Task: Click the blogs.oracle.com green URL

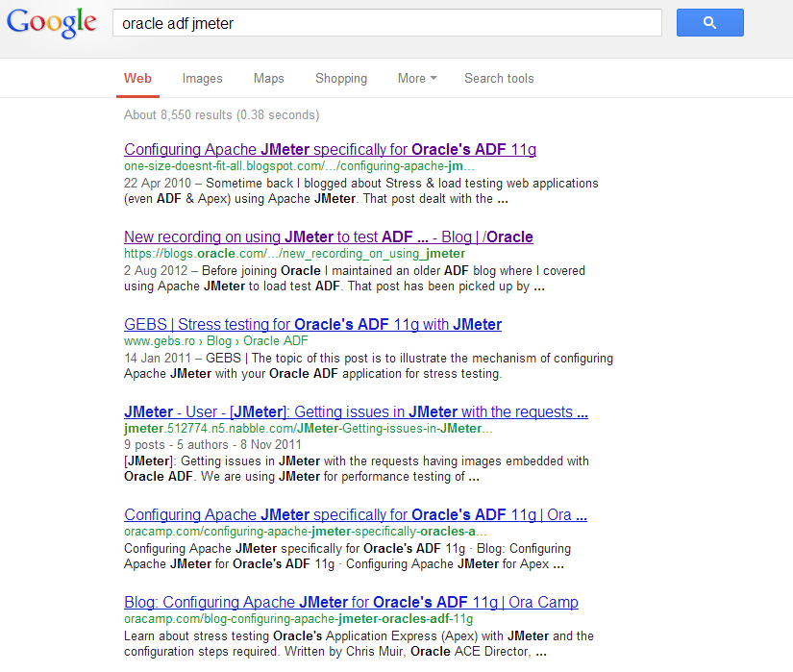Action: [294, 254]
